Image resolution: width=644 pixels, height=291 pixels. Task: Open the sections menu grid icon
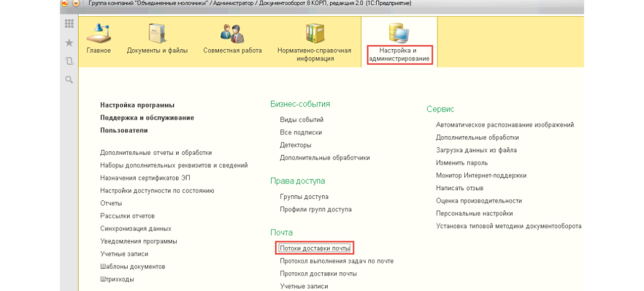pyautogui.click(x=69, y=24)
